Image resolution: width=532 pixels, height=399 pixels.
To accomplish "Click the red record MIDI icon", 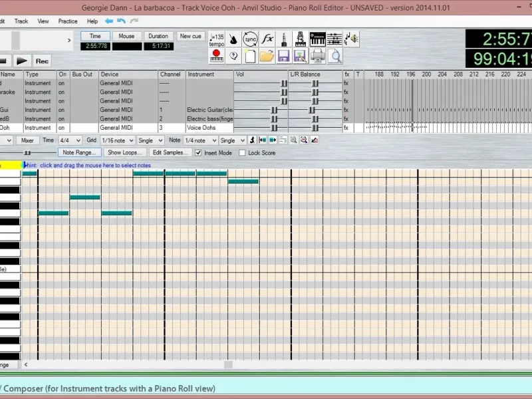I will point(217,56).
